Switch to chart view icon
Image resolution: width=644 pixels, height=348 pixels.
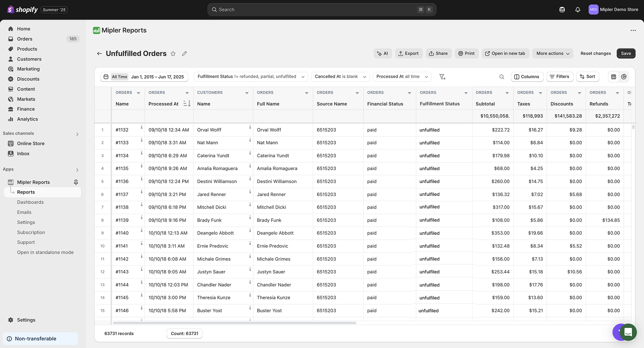tap(624, 77)
